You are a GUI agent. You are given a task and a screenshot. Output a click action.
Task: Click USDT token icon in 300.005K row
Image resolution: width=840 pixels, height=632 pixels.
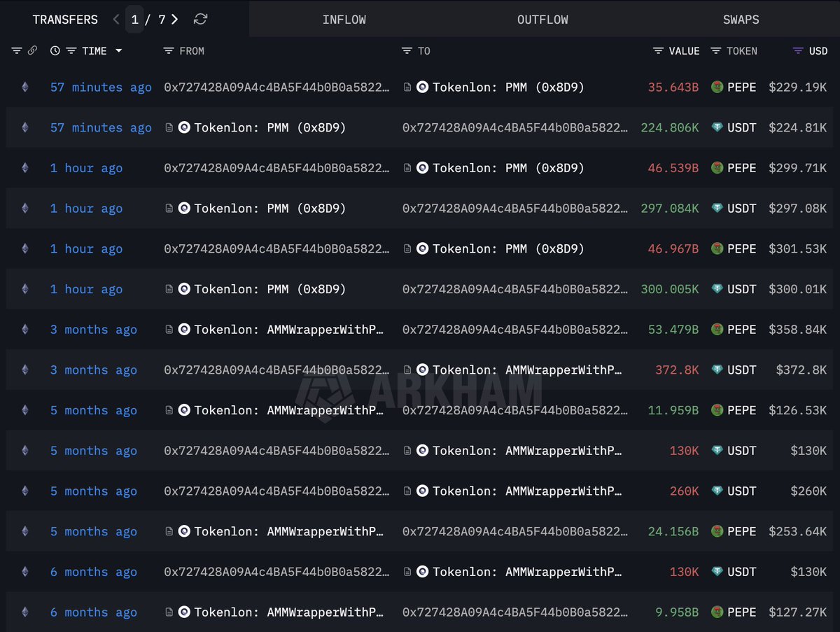coord(717,289)
